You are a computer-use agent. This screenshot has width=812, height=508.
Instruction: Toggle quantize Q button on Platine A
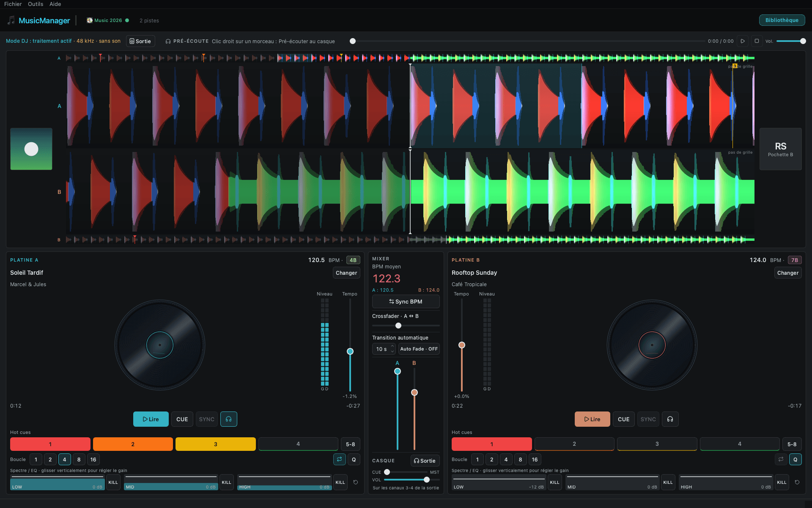(x=354, y=459)
